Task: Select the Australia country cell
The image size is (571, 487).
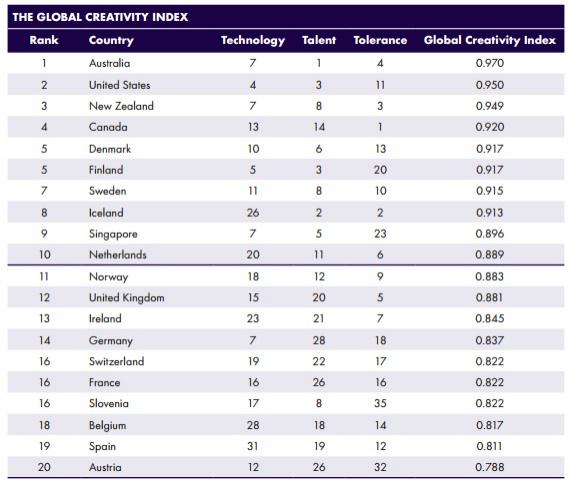Action: (109, 63)
